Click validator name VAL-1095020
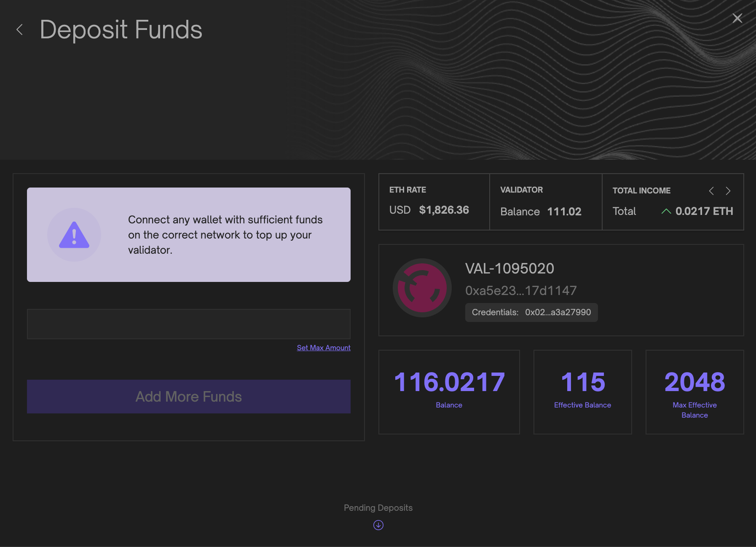756x547 pixels. click(509, 268)
